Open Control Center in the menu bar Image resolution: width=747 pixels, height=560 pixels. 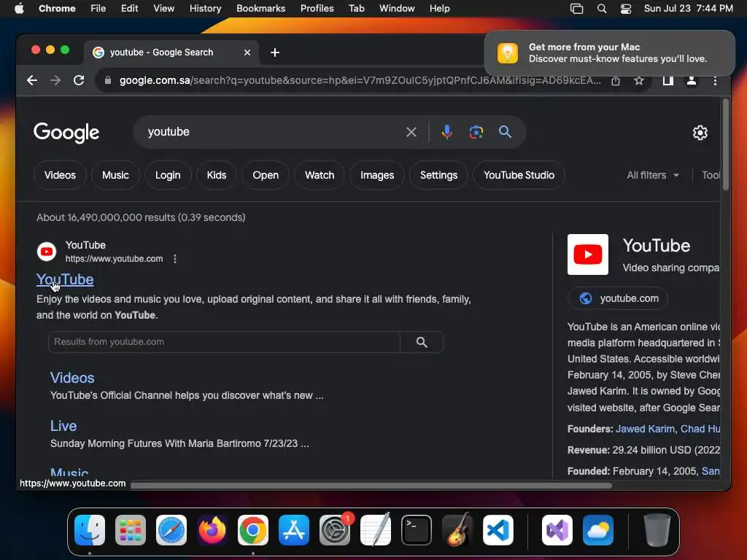[x=625, y=9]
